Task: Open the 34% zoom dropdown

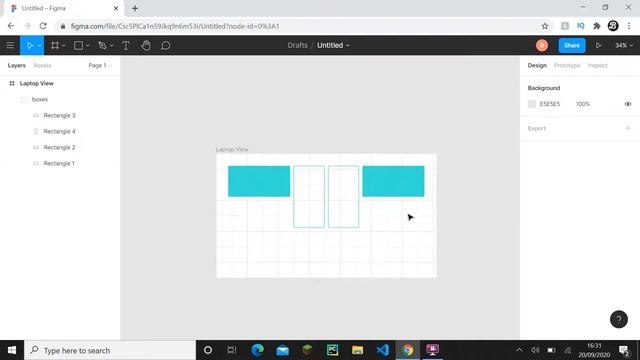Action: (624, 45)
